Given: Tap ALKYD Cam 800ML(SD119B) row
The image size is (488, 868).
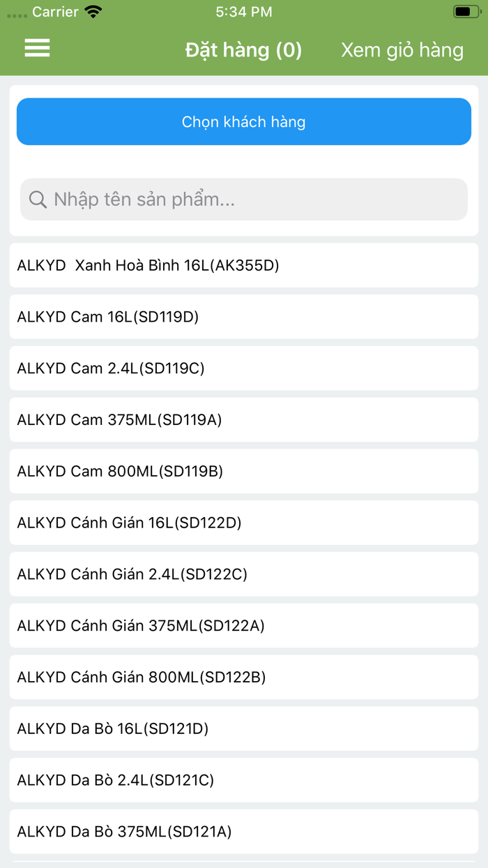Looking at the screenshot, I should 243,472.
